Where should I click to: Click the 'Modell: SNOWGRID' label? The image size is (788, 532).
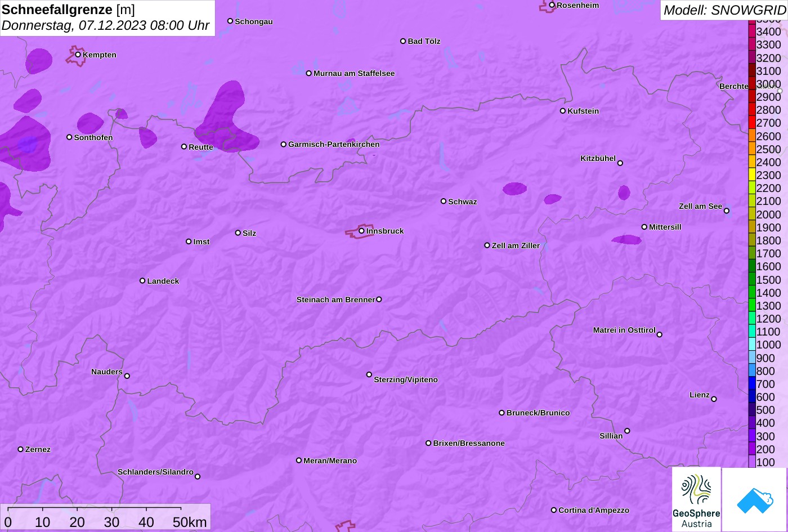pyautogui.click(x=724, y=10)
